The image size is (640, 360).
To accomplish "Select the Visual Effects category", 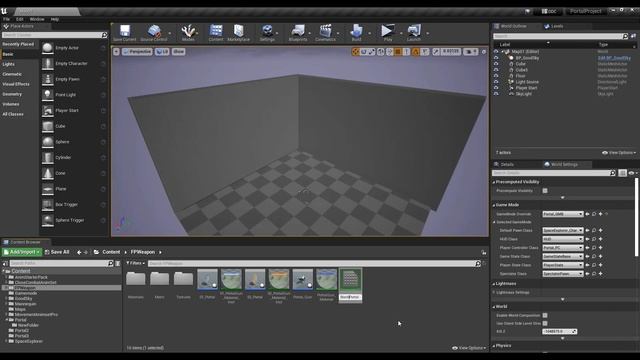I will [16, 84].
